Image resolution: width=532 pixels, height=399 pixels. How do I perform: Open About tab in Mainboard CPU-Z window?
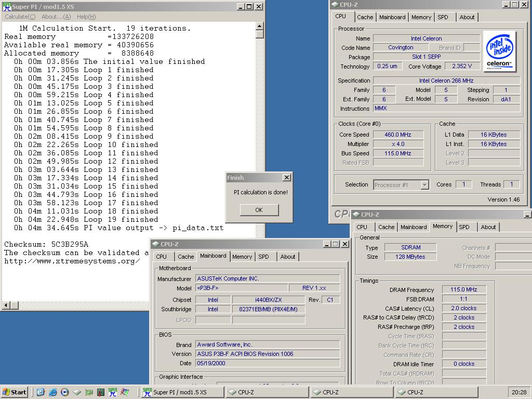pyautogui.click(x=288, y=257)
